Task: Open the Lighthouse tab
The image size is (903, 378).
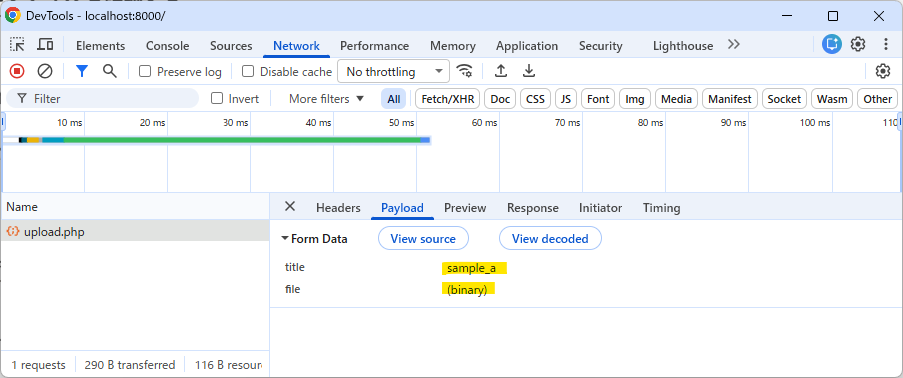Action: 683,46
